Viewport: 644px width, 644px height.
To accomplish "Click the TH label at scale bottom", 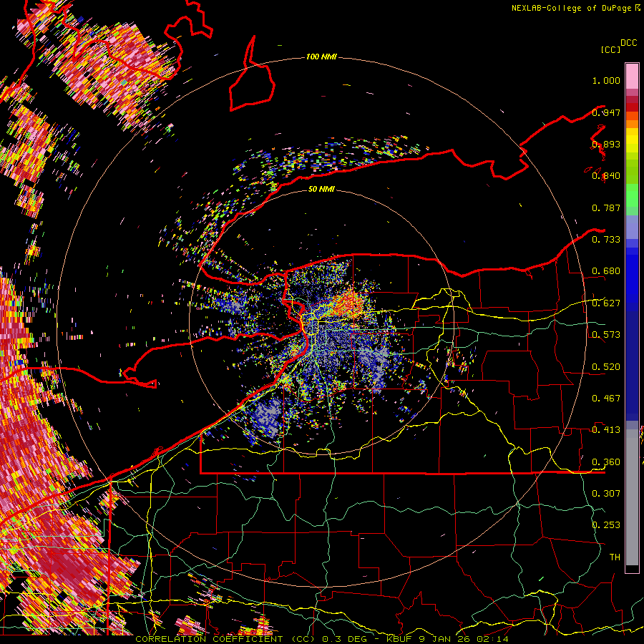I will pos(615,557).
